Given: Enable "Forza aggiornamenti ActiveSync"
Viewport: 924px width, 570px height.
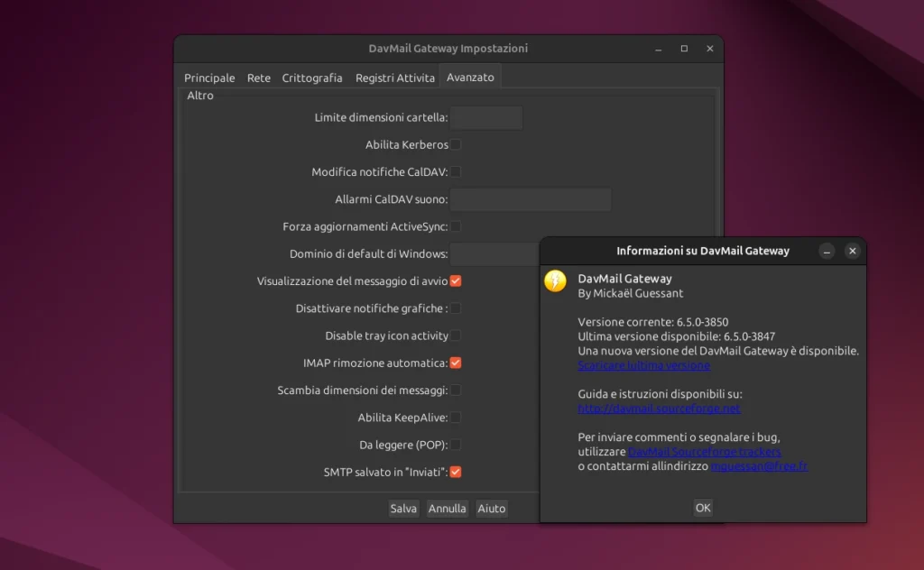Looking at the screenshot, I should point(457,226).
